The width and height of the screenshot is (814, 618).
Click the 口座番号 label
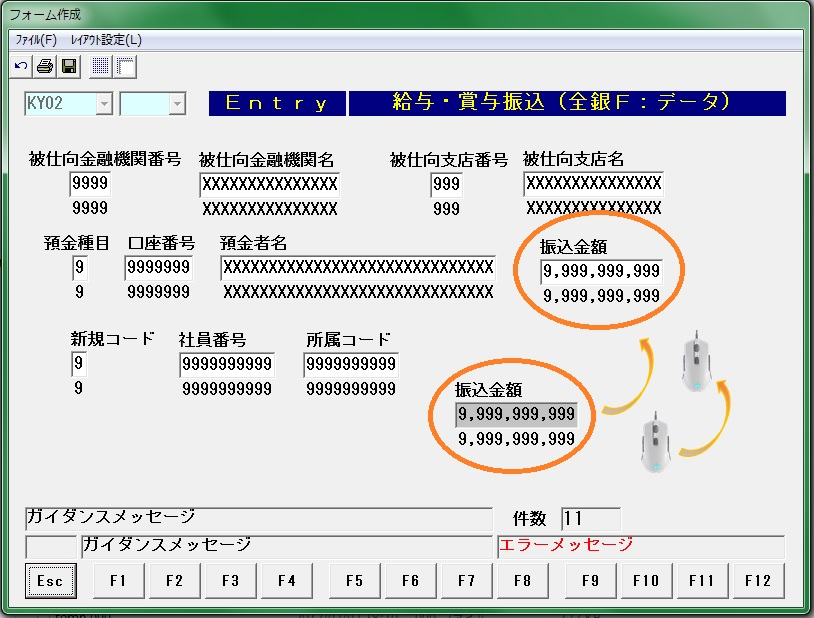point(161,243)
